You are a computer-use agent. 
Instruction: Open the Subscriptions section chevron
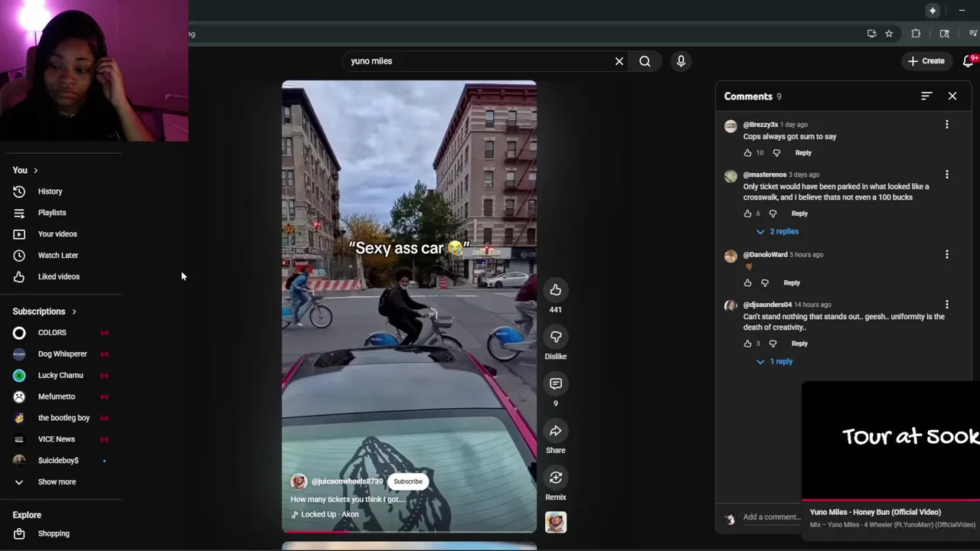tap(74, 312)
